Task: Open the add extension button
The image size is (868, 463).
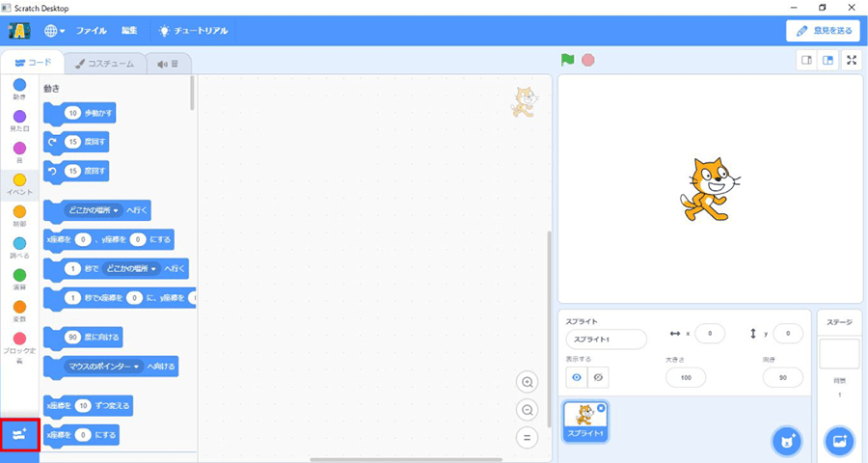Action: click(x=20, y=435)
